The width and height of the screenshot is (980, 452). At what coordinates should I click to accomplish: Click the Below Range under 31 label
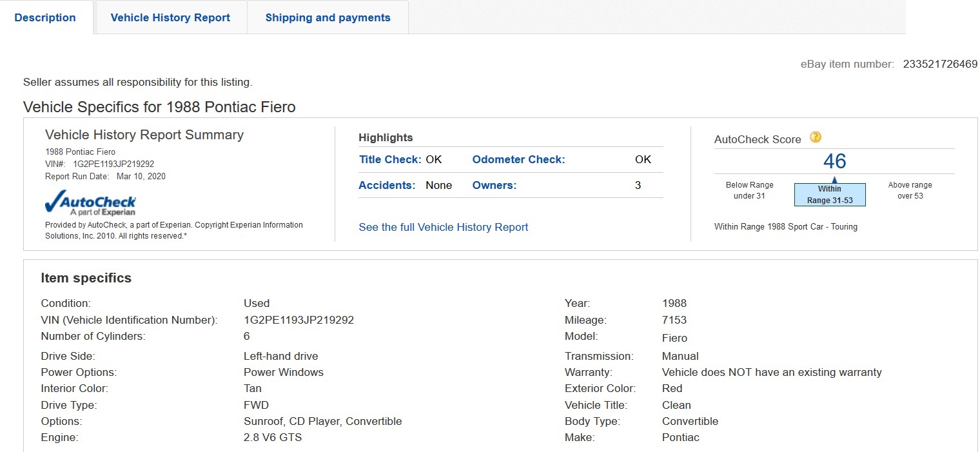pos(749,190)
